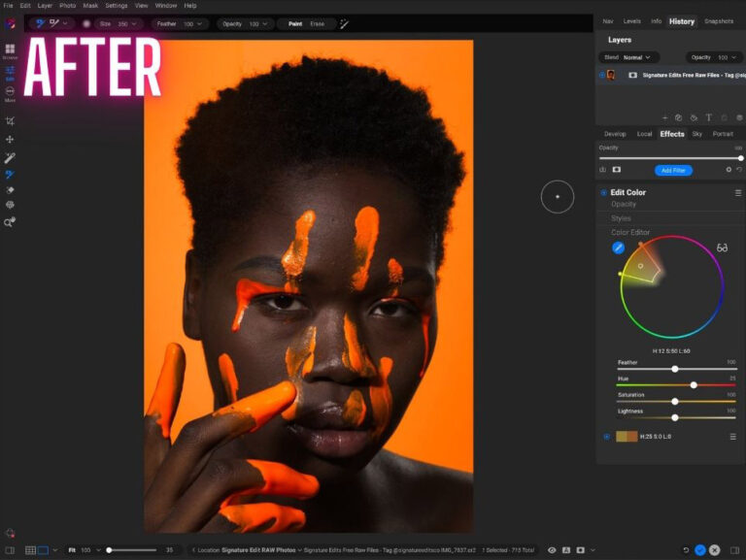Click the H:25 color range swatch
Viewport: 746px width, 560px height.
tap(627, 437)
